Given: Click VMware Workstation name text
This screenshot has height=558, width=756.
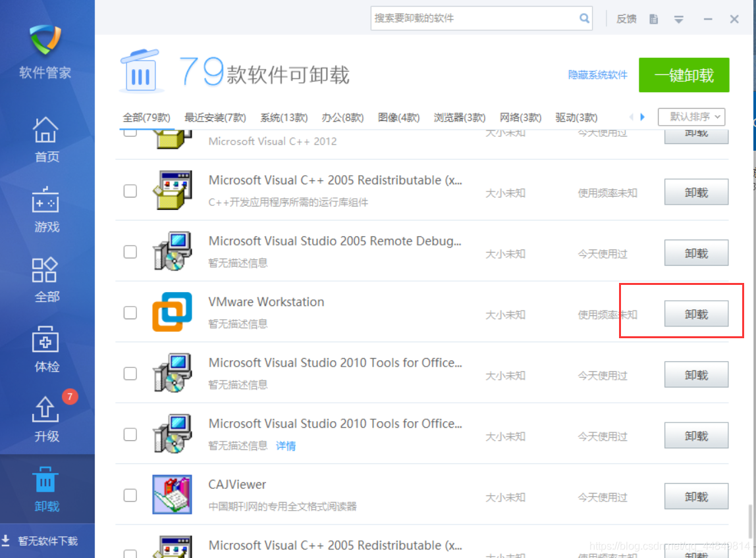Looking at the screenshot, I should tap(266, 302).
